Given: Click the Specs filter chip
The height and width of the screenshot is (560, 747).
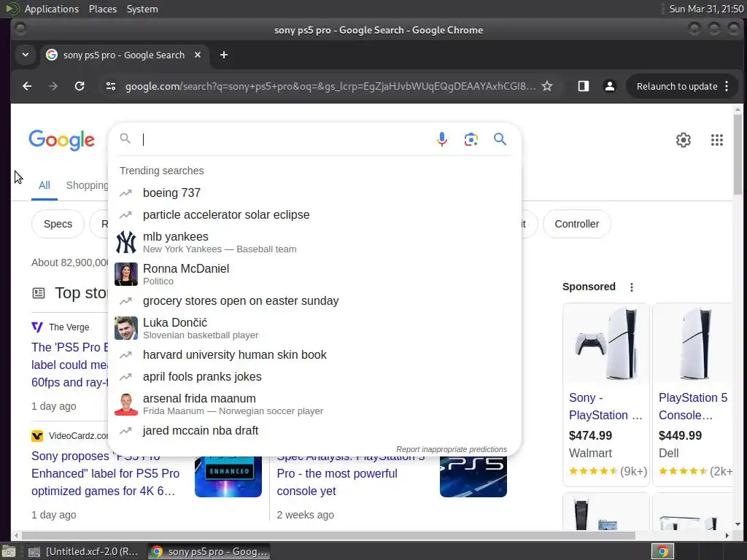Looking at the screenshot, I should click(x=58, y=224).
